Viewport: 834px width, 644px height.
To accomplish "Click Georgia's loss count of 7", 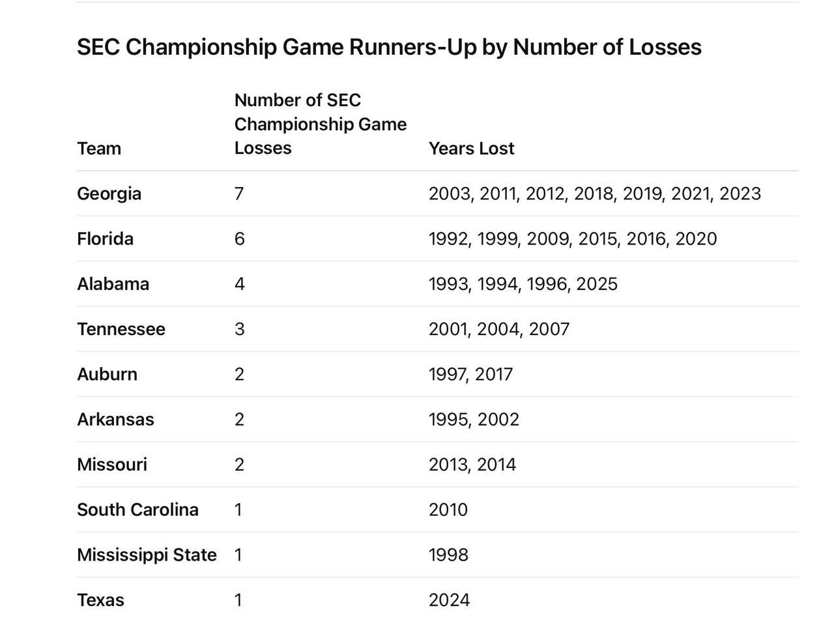I will pyautogui.click(x=239, y=194).
